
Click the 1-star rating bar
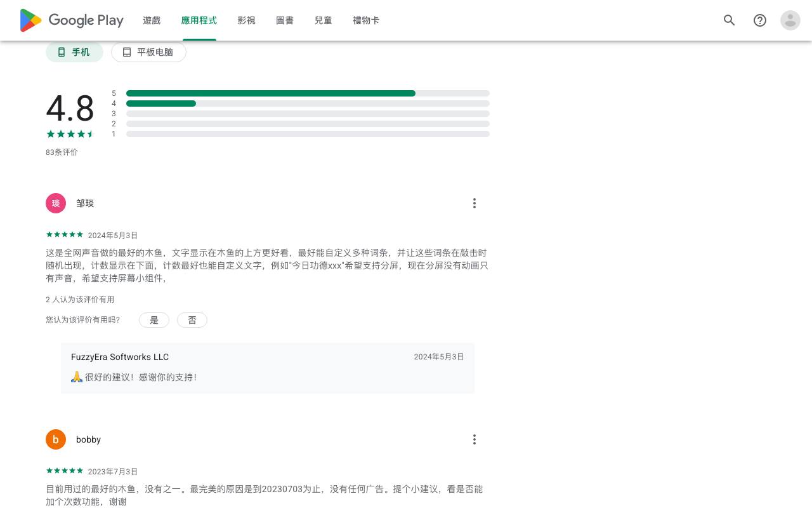(x=308, y=134)
